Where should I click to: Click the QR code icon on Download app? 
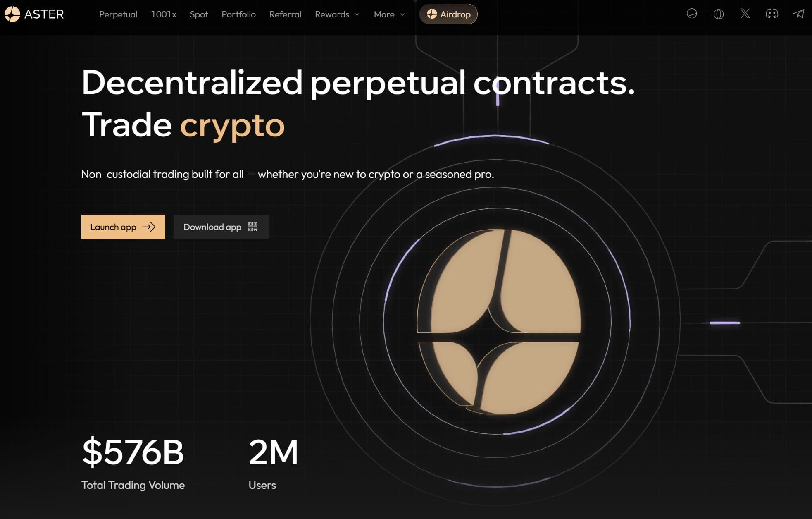[252, 227]
